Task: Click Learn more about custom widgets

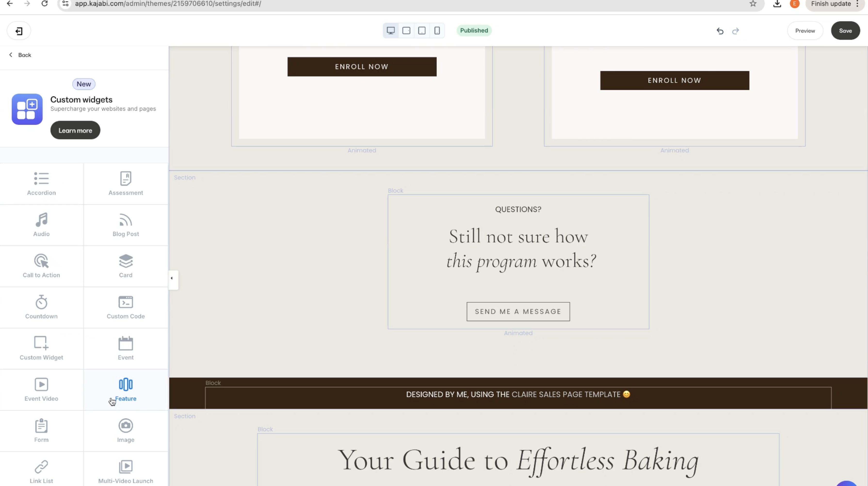Action: (x=75, y=130)
